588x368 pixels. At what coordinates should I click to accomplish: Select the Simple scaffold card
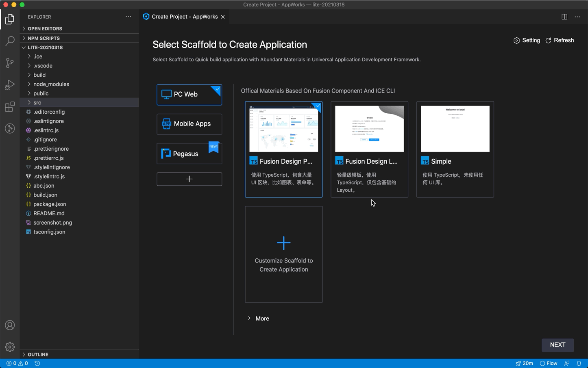455,149
